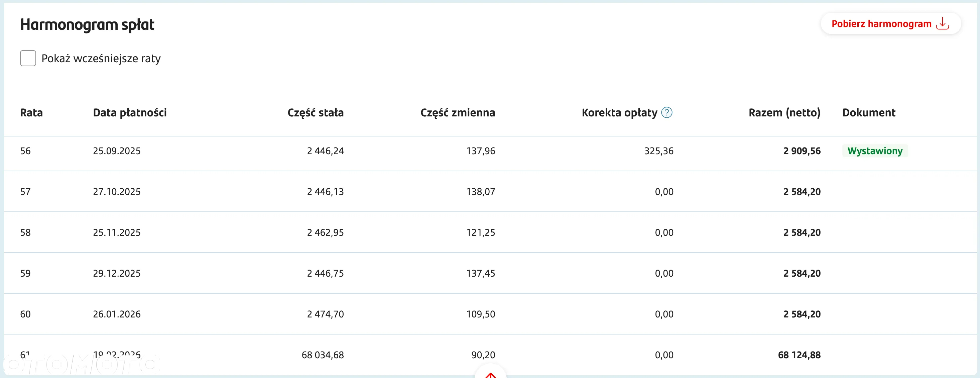The image size is (980, 378).
Task: Click the date 27.10.2025
Action: [117, 191]
